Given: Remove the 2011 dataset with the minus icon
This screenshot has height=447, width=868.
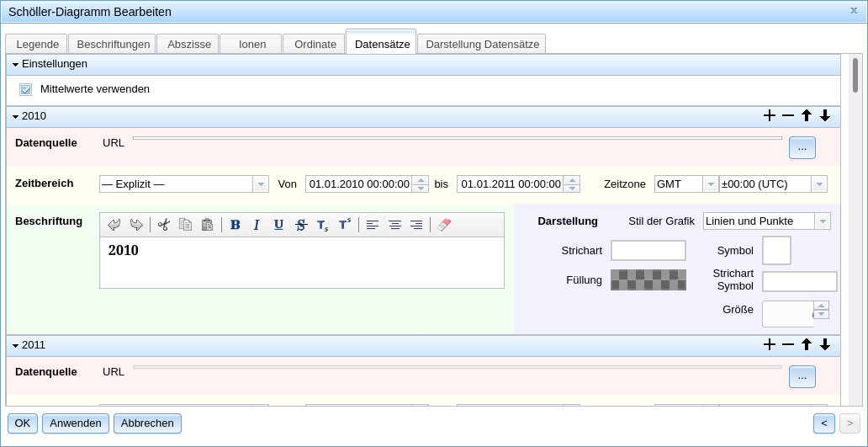Looking at the screenshot, I should coord(788,344).
